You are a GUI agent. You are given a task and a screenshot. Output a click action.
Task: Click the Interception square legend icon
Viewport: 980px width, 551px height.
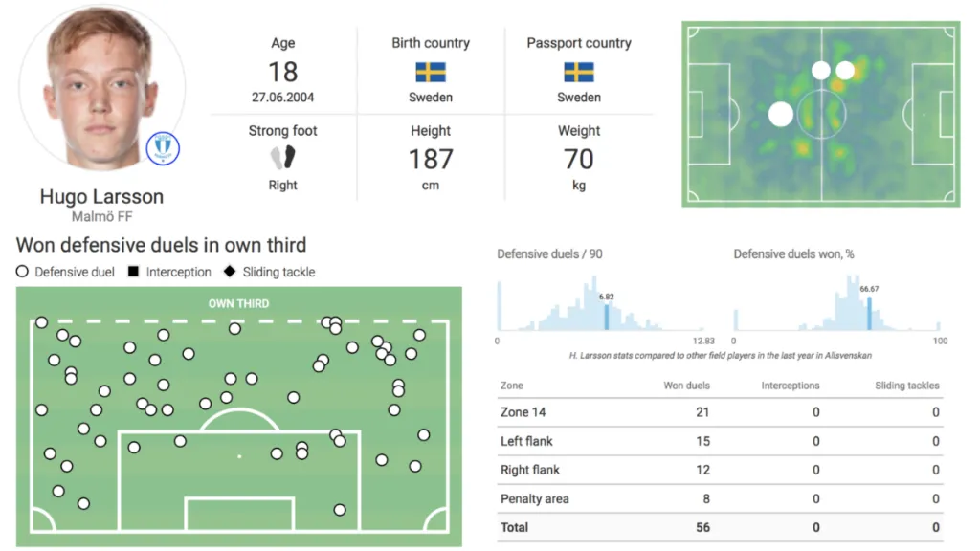[x=134, y=272]
